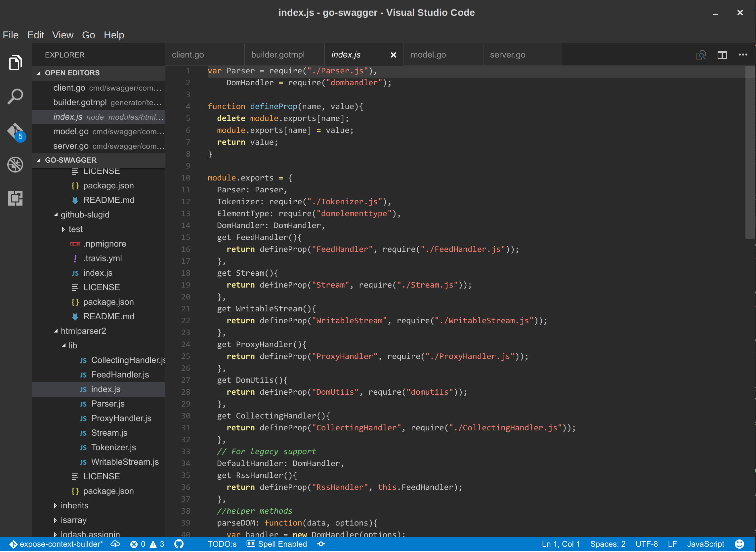Click the split editor icon

[x=722, y=55]
